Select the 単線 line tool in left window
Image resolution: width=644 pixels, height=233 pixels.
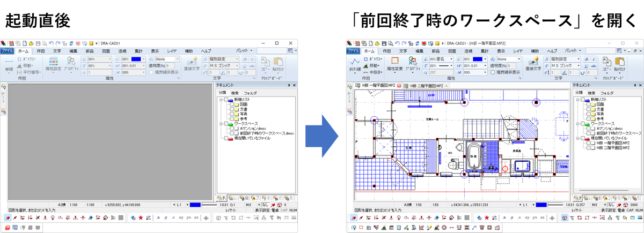(x=9, y=69)
